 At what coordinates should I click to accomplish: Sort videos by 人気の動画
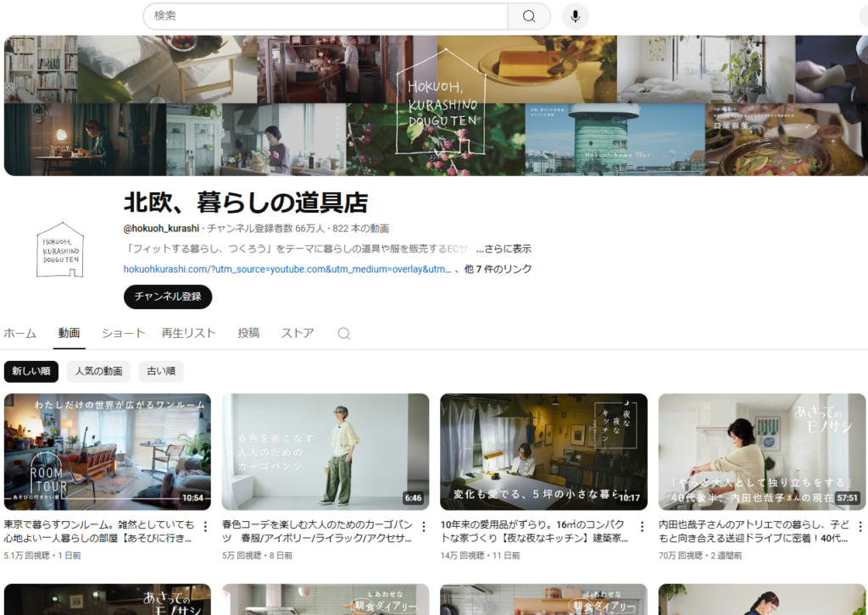click(98, 371)
